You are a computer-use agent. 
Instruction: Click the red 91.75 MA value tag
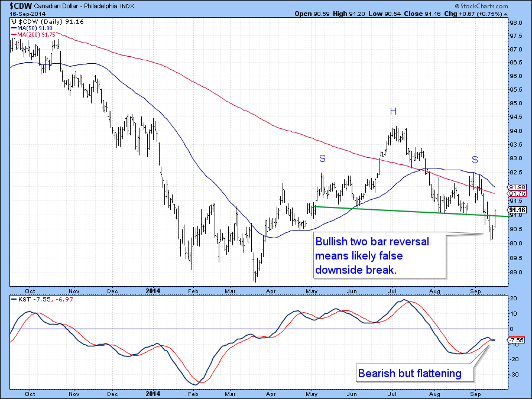[x=517, y=194]
